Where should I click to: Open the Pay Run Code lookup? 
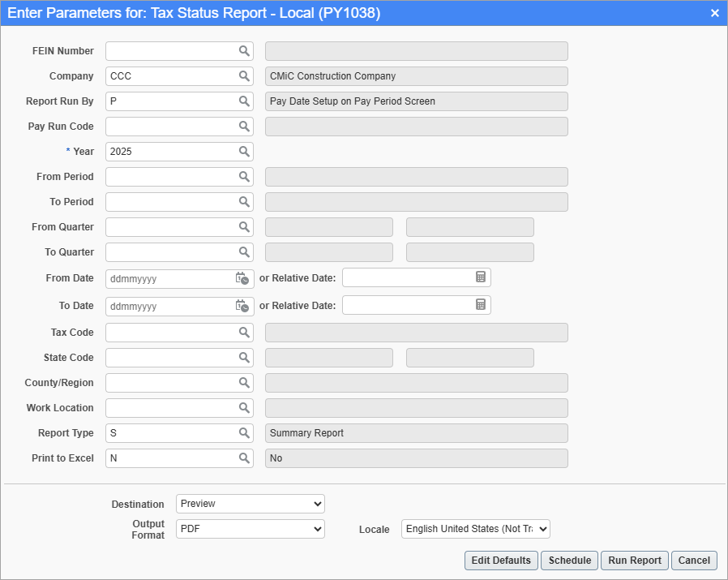coord(243,126)
